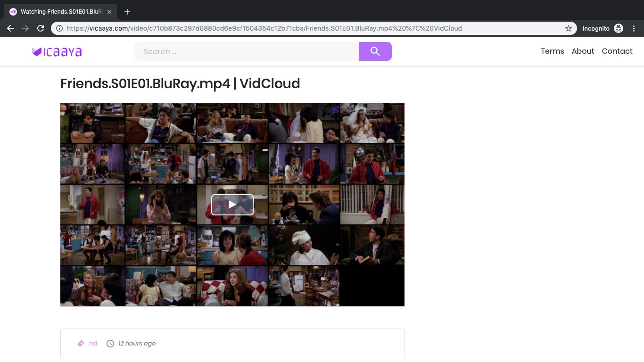Reload the page with the refresh icon
Viewport: 644px width, 362px height.
pyautogui.click(x=41, y=28)
